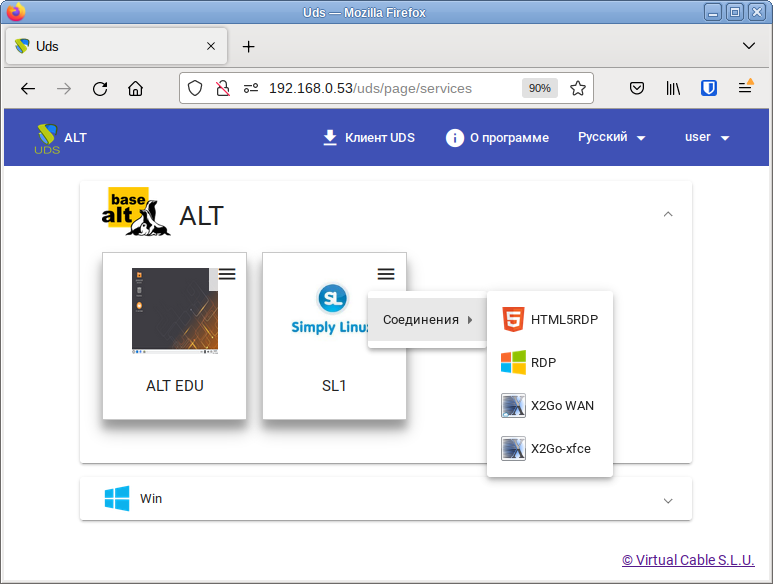List all tabs dropdown arrow
Screen dimensions: 773x584
point(749,46)
